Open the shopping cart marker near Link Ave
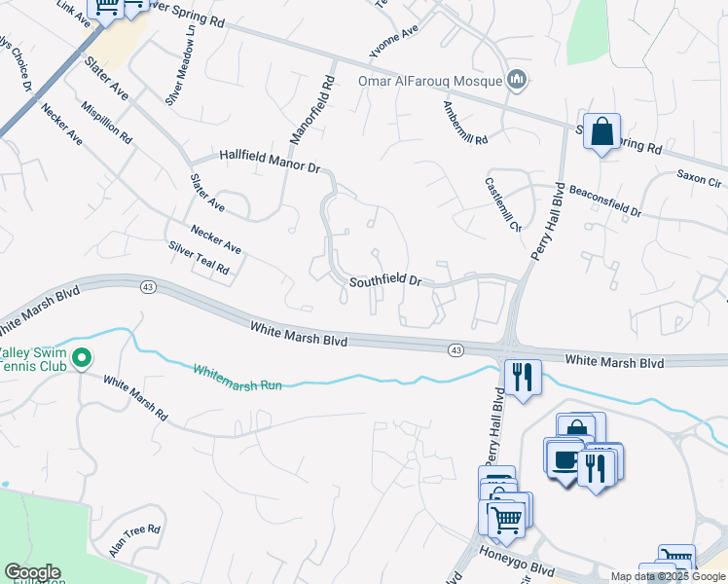Viewport: 728px width, 584px height. click(106, 10)
